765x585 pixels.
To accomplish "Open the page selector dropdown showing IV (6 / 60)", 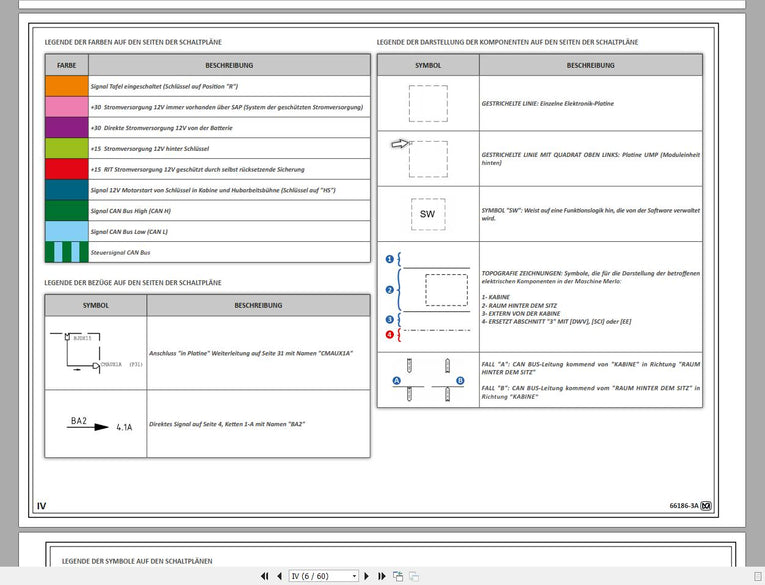I will (323, 576).
